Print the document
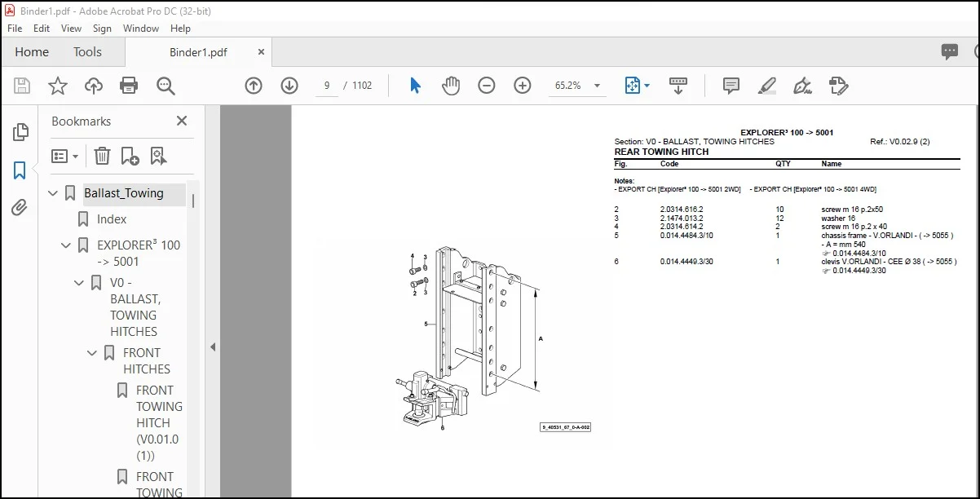This screenshot has width=980, height=499. [129, 86]
